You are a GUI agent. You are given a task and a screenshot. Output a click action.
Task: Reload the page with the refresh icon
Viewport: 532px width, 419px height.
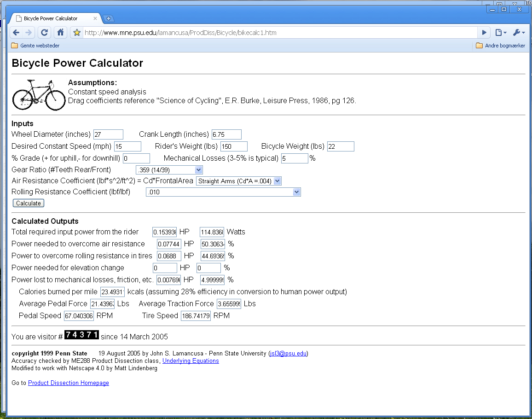point(44,33)
